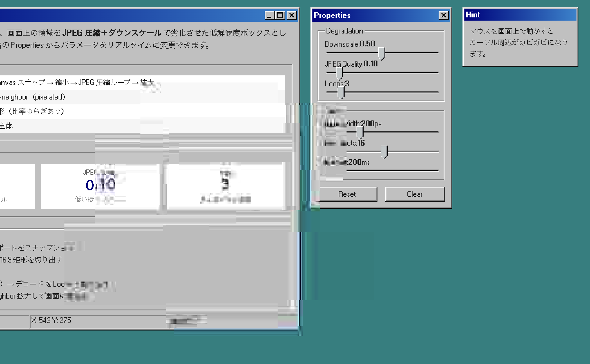Screen dimensions: 590x364
Task: Select the Hint panel title bar
Action: 520,15
